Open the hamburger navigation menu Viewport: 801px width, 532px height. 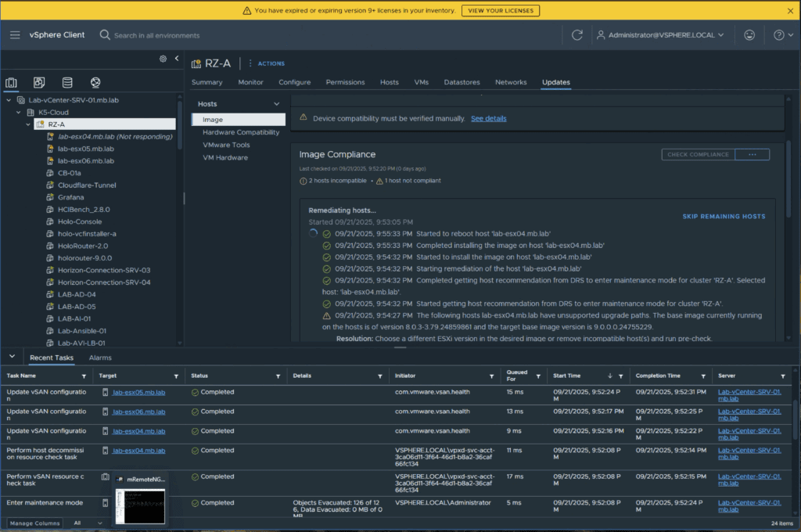(15, 35)
